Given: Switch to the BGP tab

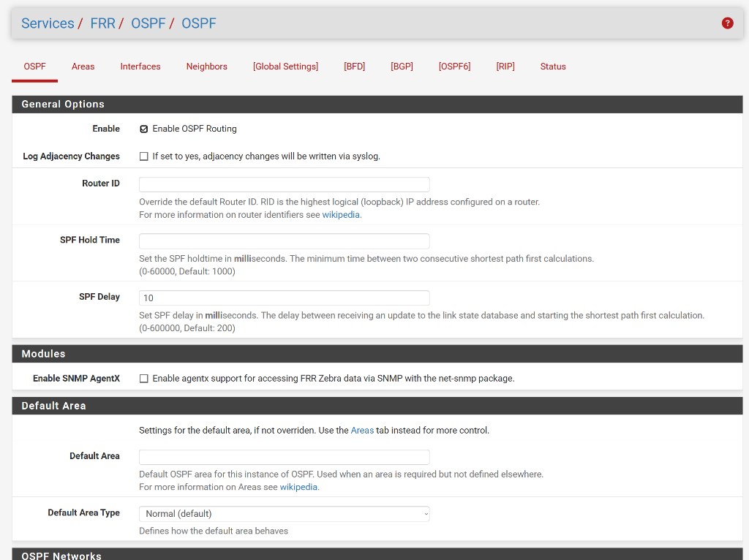Looking at the screenshot, I should (x=402, y=67).
